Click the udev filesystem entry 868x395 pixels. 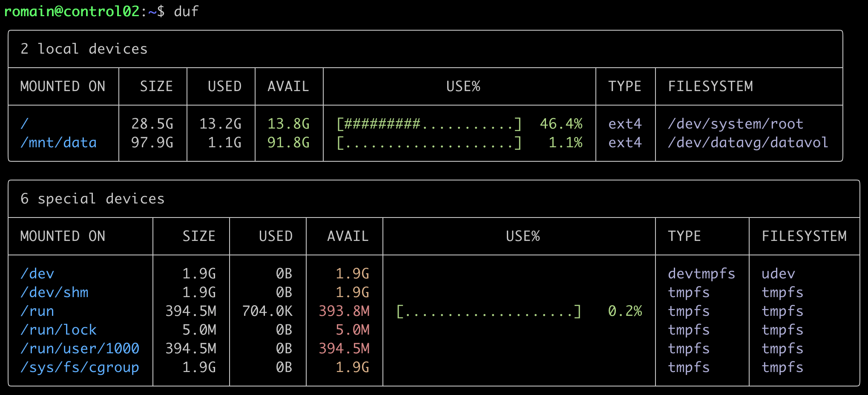(778, 274)
